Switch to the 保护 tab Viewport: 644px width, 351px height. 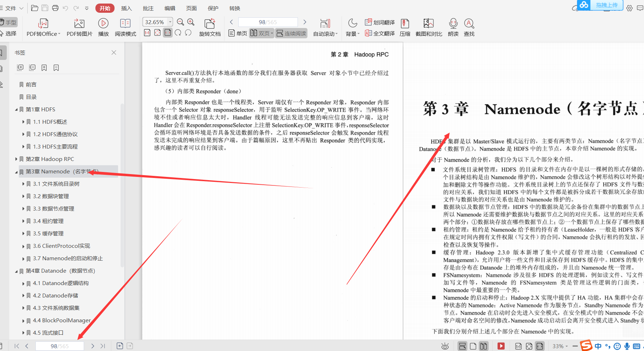point(213,8)
